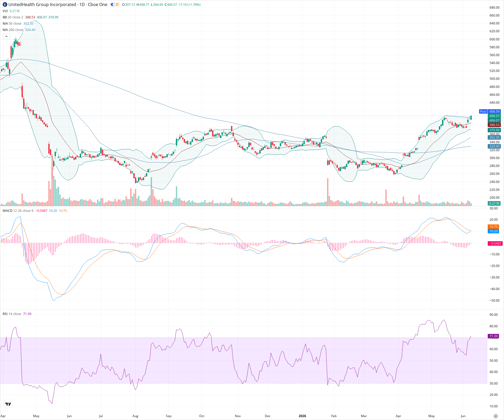The width and height of the screenshot is (504, 420).
Task: Click the High value 408.71 in header
Action: pyautogui.click(x=144, y=5)
